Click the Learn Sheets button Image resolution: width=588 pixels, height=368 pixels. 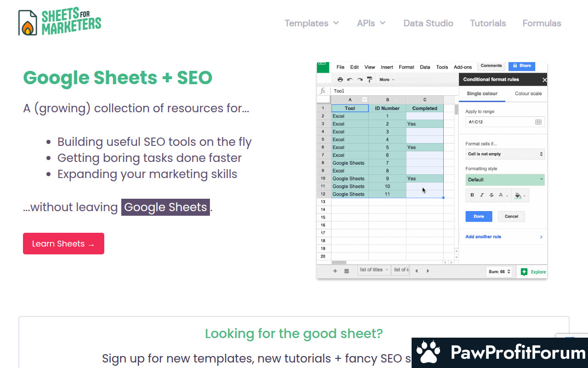63,244
